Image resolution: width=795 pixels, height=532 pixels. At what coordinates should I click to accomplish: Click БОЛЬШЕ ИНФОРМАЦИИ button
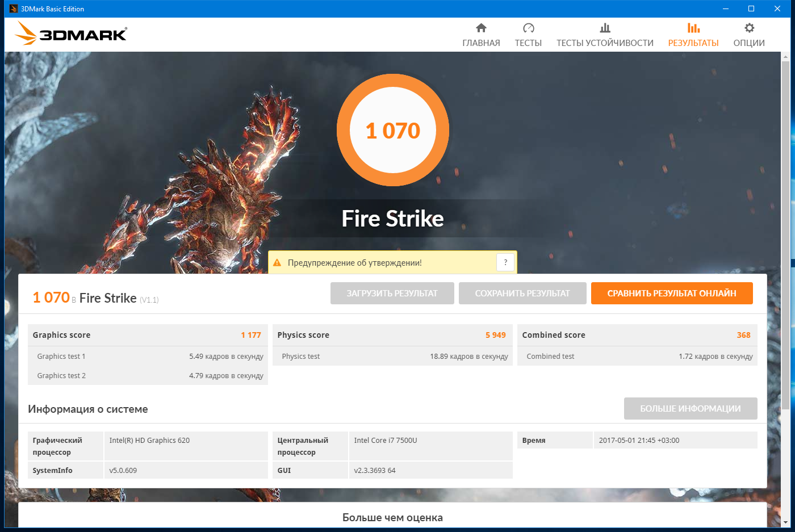coord(691,409)
